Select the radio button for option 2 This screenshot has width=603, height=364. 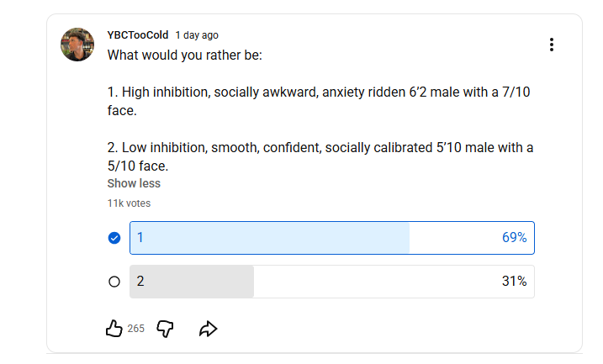pyautogui.click(x=114, y=282)
